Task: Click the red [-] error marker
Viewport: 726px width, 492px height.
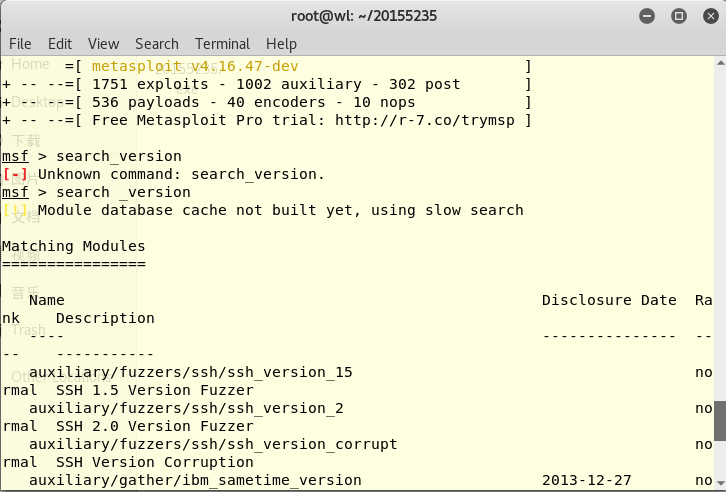Action: [x=15, y=174]
